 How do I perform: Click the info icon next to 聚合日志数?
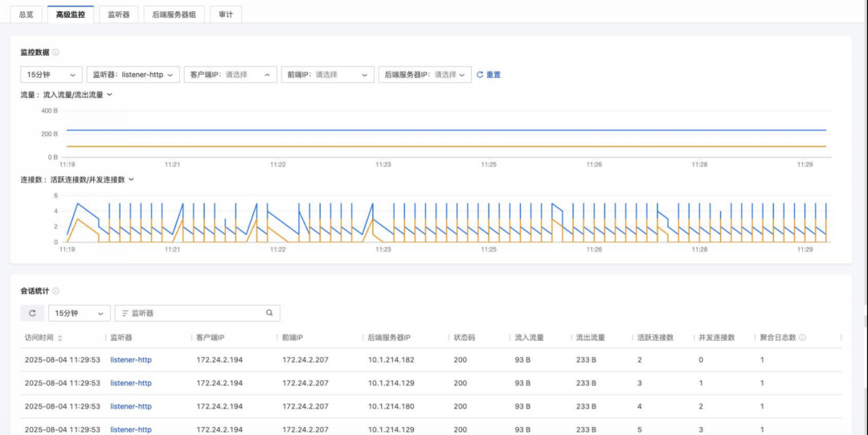802,338
